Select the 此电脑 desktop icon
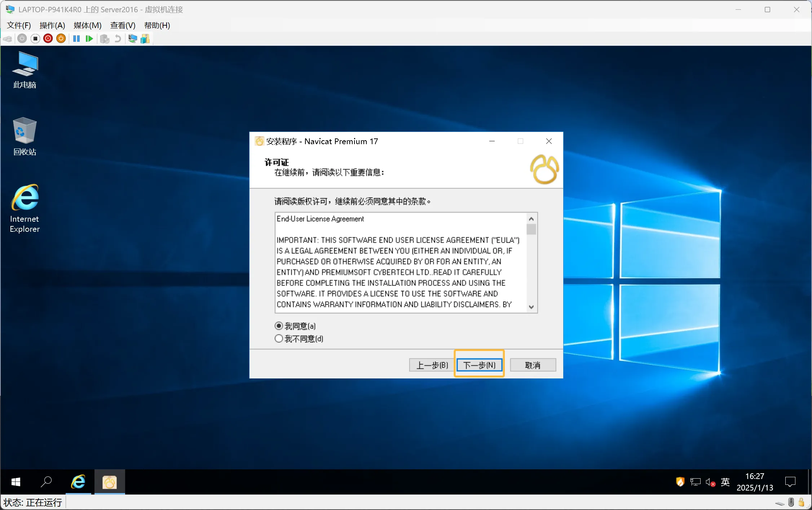This screenshot has height=510, width=812. (x=25, y=70)
